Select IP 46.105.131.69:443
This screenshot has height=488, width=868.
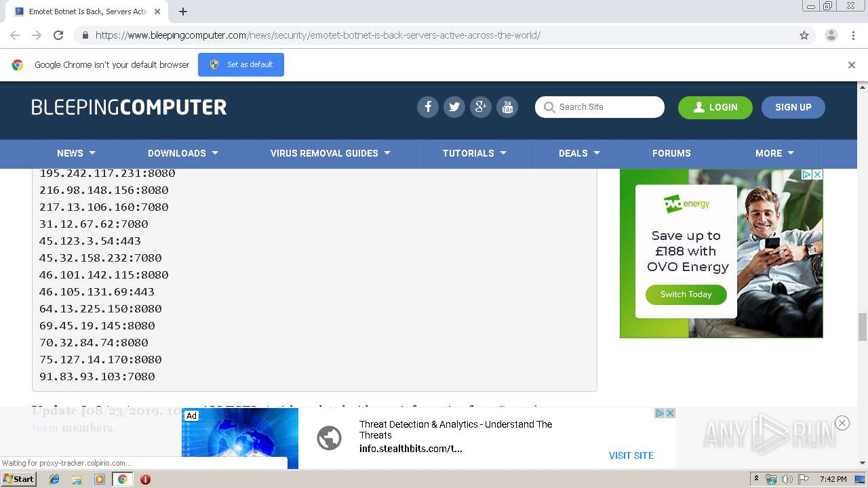(97, 292)
